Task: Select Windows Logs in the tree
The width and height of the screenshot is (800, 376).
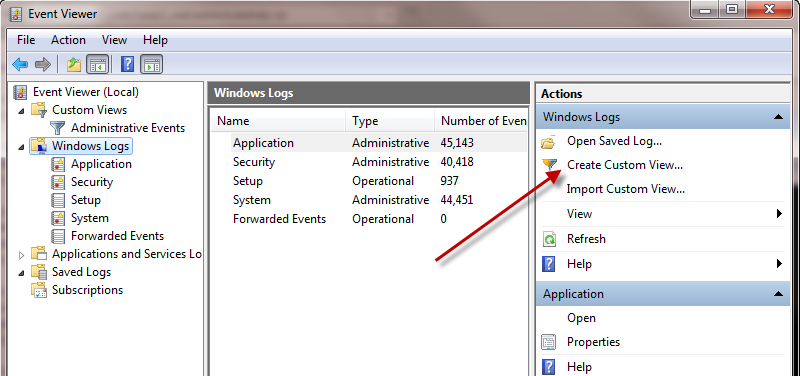Action: point(90,146)
